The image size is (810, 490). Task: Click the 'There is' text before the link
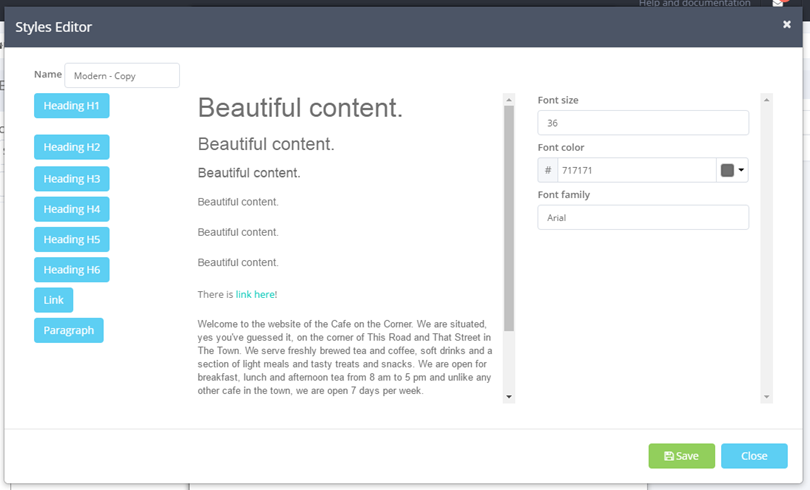[x=215, y=294]
